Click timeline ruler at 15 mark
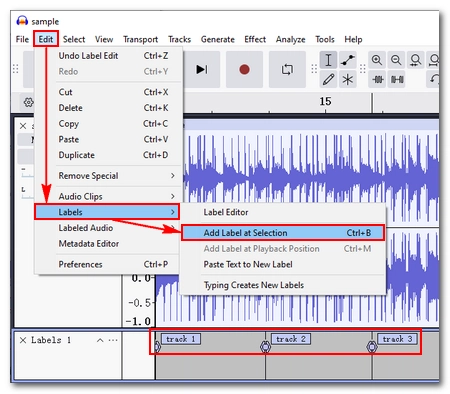Image resolution: width=450 pixels, height=394 pixels. pyautogui.click(x=325, y=101)
